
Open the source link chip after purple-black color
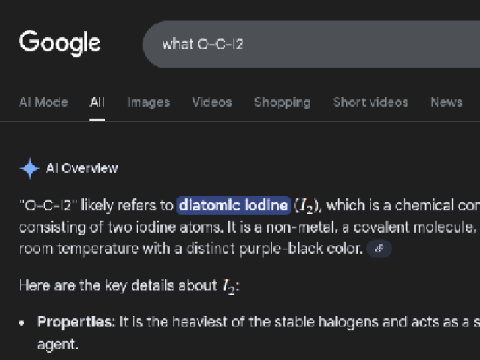[379, 249]
